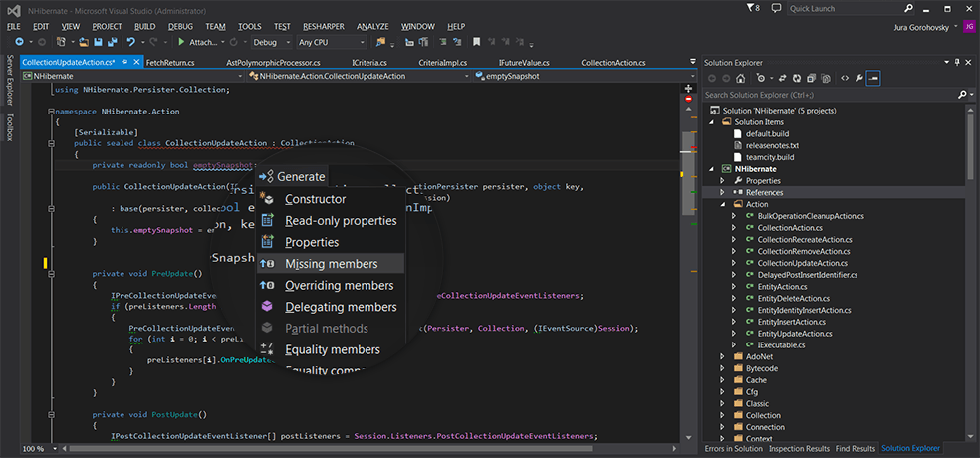Screen dimensions: 980x458
Task: Open the Debug configuration dropdown
Action: 271,42
